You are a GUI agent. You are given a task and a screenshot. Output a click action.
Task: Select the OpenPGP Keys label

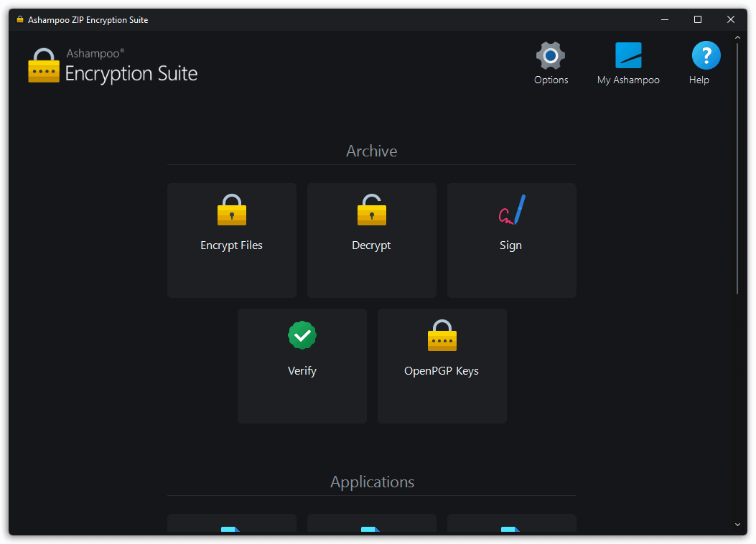pyautogui.click(x=441, y=371)
